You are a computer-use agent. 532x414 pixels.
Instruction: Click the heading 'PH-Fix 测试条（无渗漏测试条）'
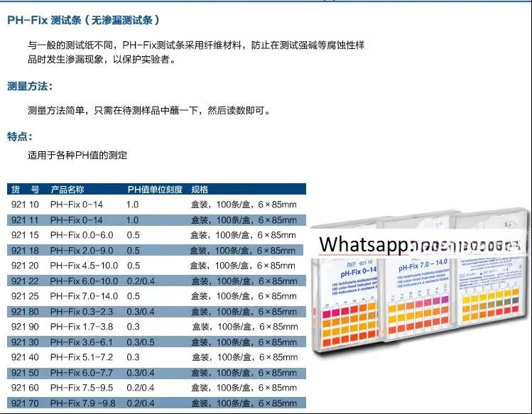[x=84, y=20]
